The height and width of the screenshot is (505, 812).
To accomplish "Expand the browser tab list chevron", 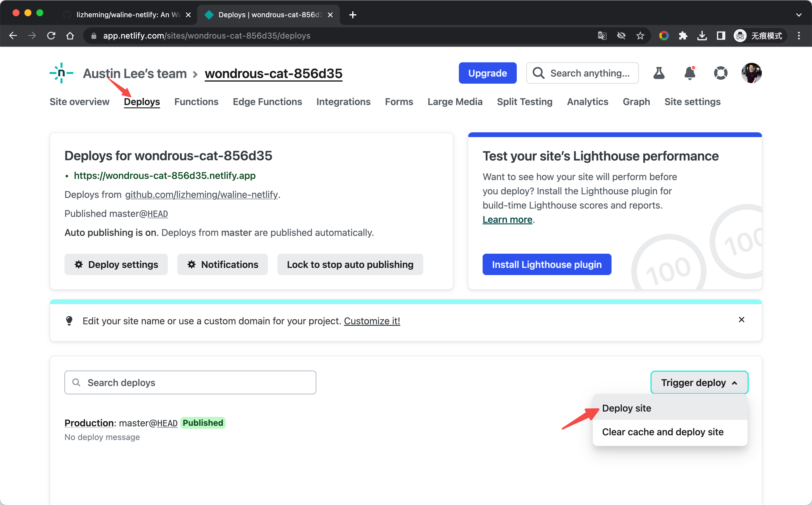I will tap(799, 15).
